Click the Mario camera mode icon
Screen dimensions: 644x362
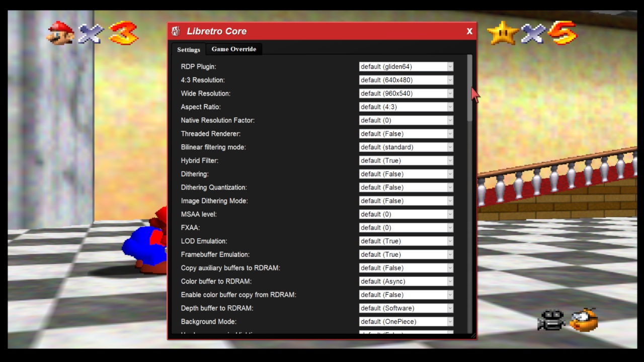[552, 320]
